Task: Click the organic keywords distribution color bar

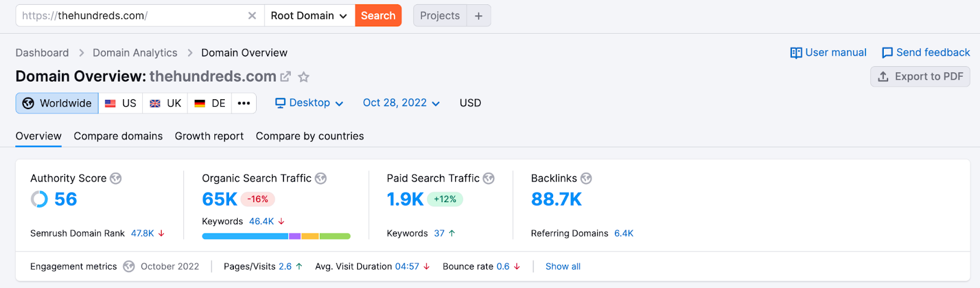Action: pyautogui.click(x=276, y=236)
